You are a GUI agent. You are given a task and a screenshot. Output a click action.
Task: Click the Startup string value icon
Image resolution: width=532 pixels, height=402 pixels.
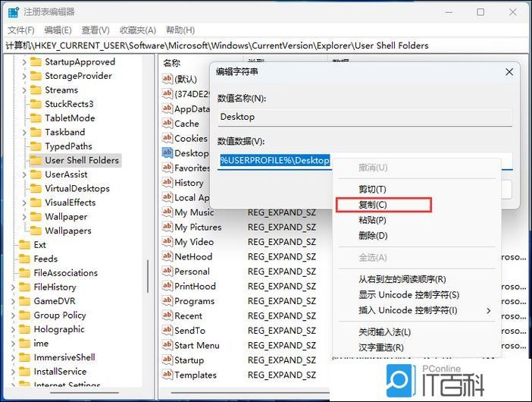tap(167, 360)
